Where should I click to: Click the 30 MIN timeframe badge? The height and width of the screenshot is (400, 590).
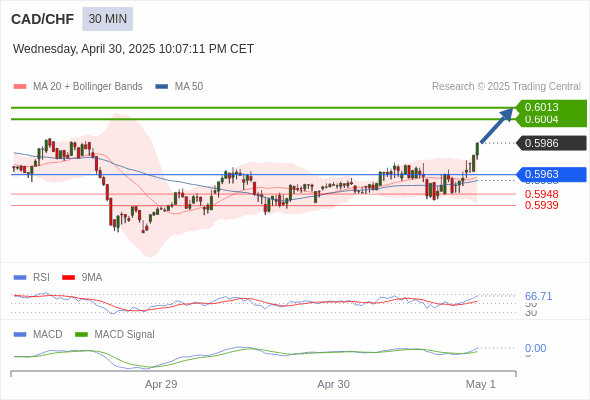(108, 19)
